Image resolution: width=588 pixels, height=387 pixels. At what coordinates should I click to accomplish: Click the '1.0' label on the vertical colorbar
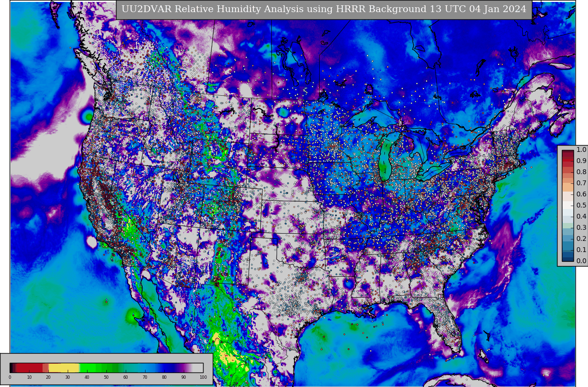581,149
